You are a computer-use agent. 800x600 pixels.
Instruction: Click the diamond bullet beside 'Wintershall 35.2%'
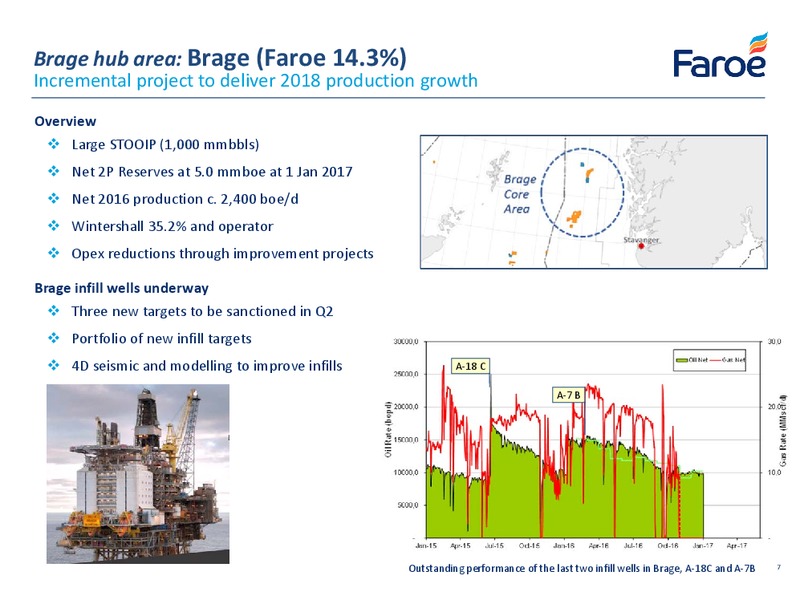54,226
